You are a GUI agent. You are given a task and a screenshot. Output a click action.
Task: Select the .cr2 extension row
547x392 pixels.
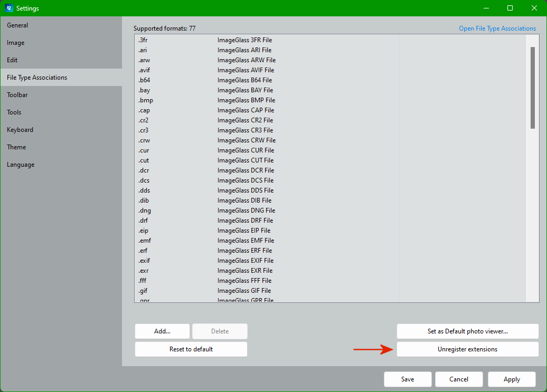(x=330, y=120)
